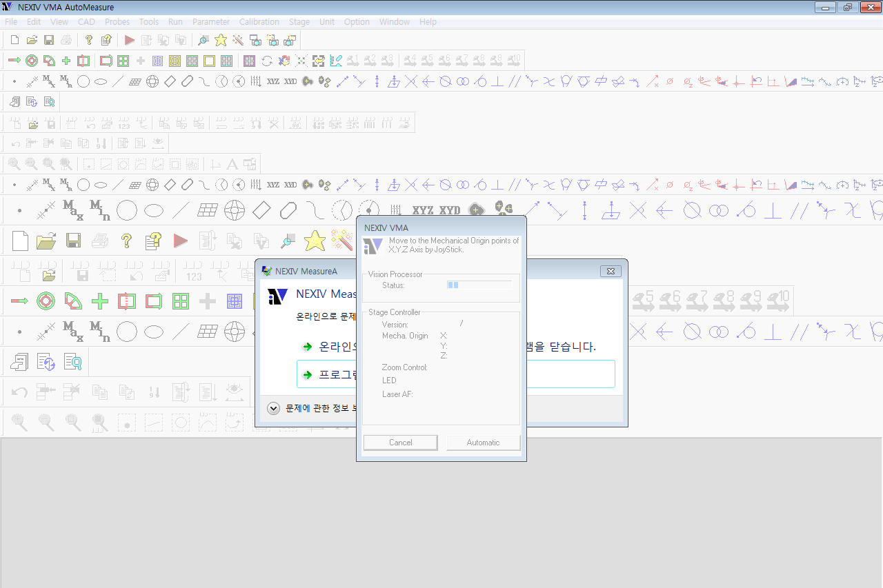Click the Cancel button in NEXIV VMA dialog
This screenshot has height=588, width=883.
(400, 443)
